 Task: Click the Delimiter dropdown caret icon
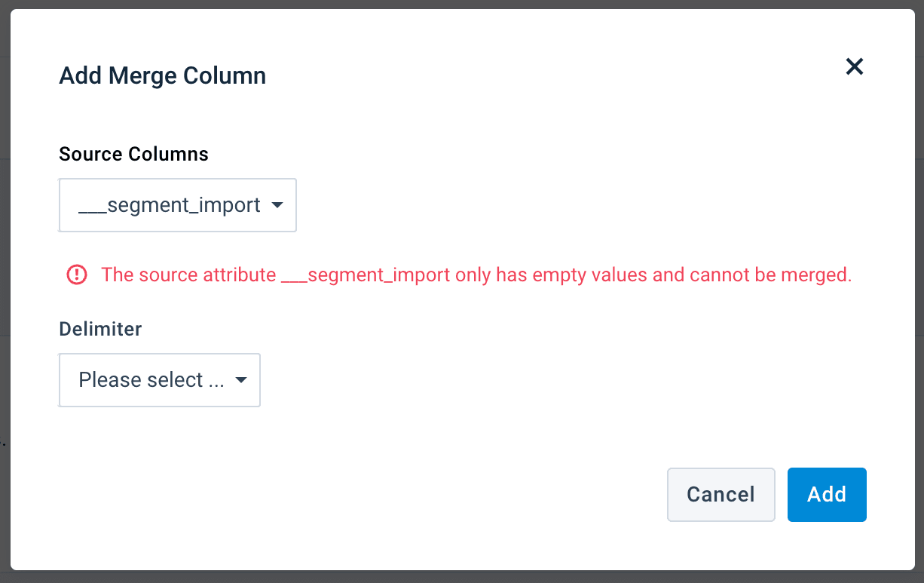[x=241, y=380]
